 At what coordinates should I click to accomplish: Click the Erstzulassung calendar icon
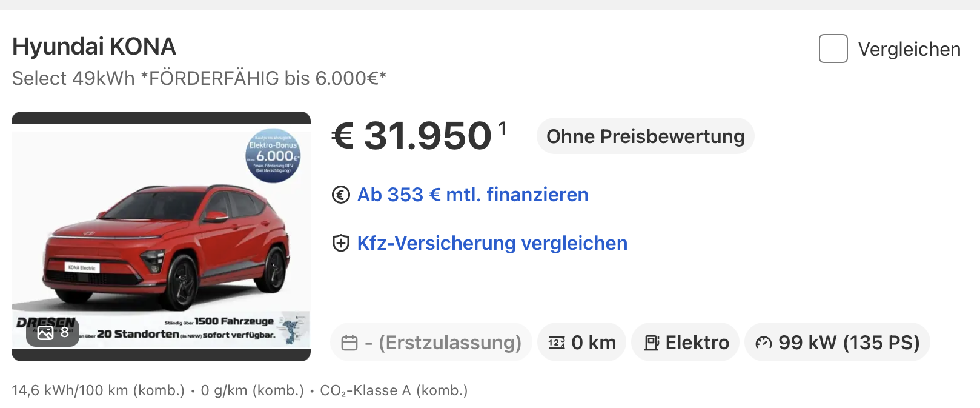point(349,343)
